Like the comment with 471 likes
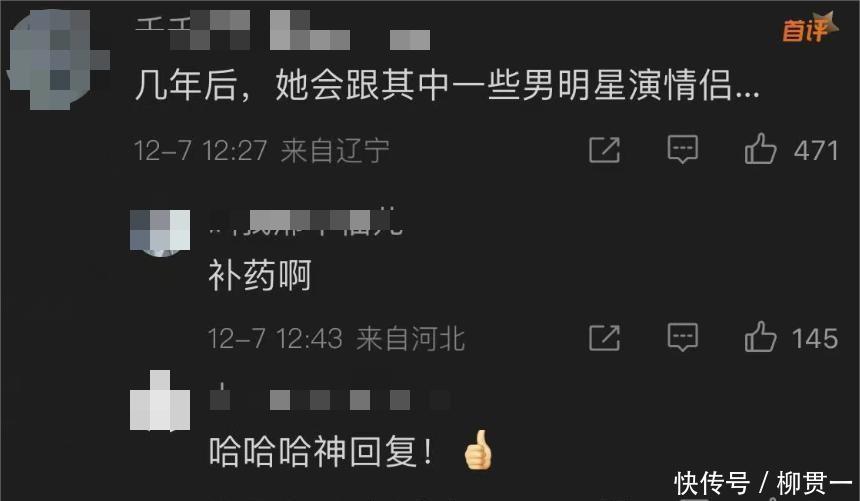This screenshot has height=501, width=860. coord(760,149)
